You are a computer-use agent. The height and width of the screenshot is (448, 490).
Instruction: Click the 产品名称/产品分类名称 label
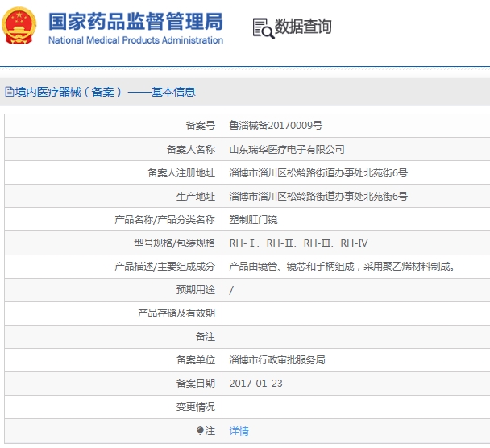point(164,220)
